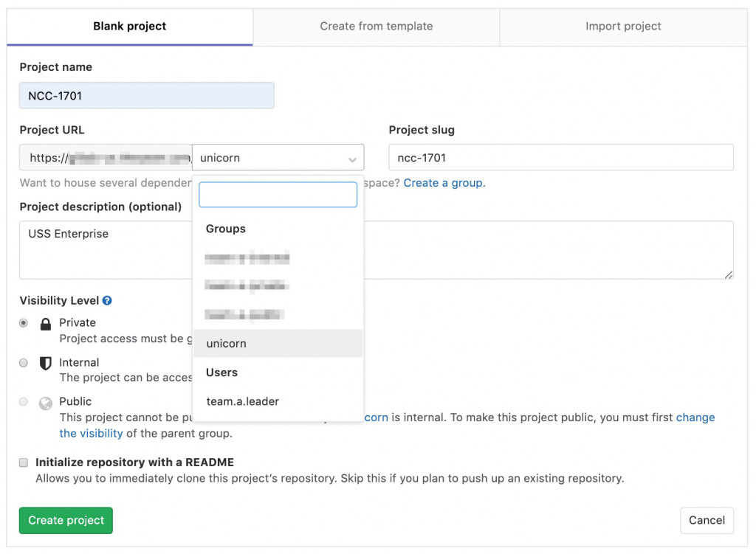756x554 pixels.
Task: Enable Initialize repository with a README
Action: pyautogui.click(x=24, y=463)
